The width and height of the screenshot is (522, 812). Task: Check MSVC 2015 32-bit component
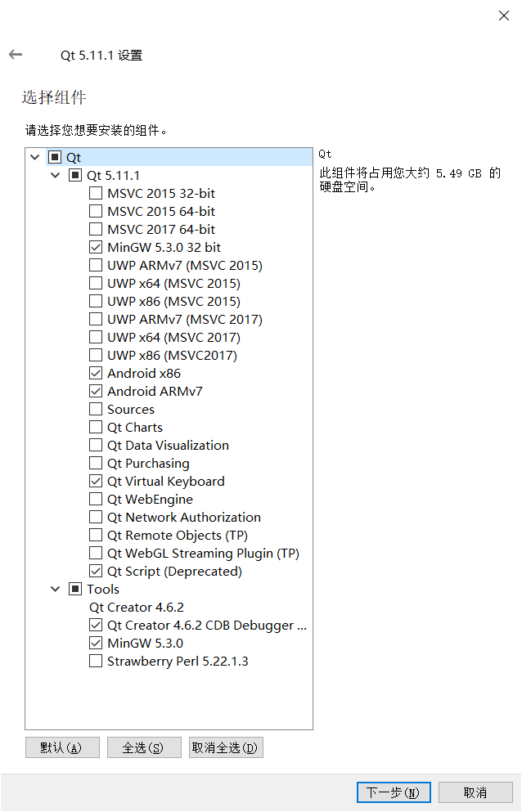tap(96, 194)
